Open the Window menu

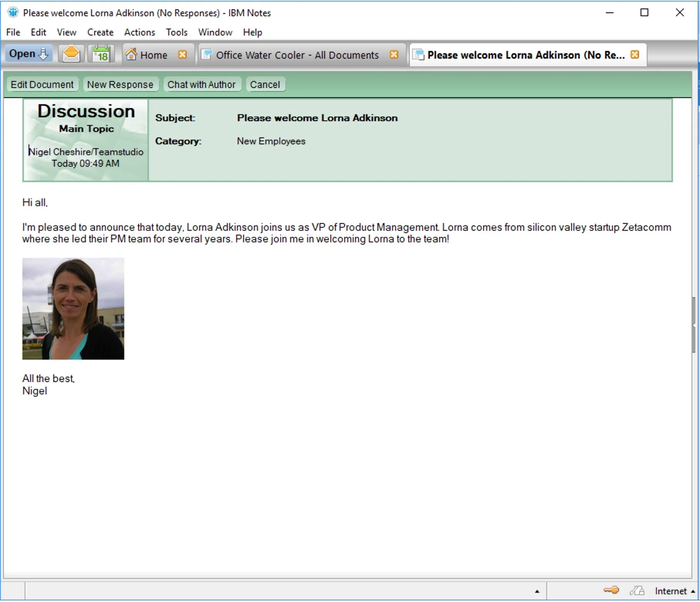click(215, 32)
